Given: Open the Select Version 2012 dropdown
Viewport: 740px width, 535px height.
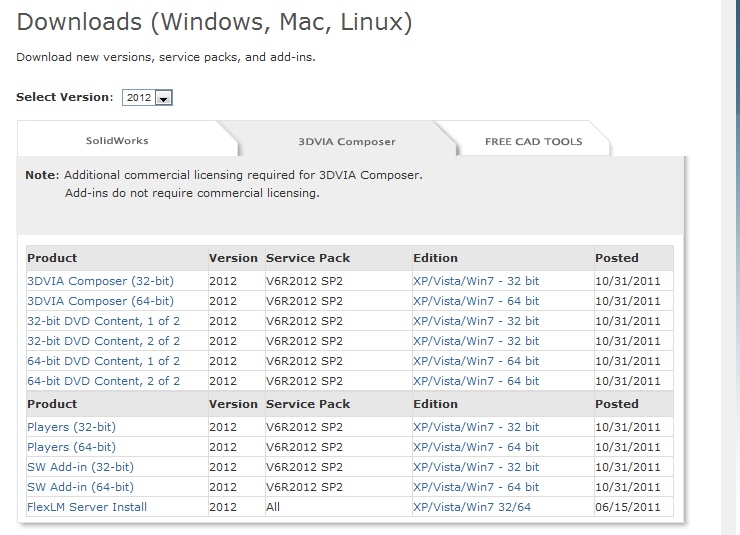Looking at the screenshot, I should pos(147,98).
